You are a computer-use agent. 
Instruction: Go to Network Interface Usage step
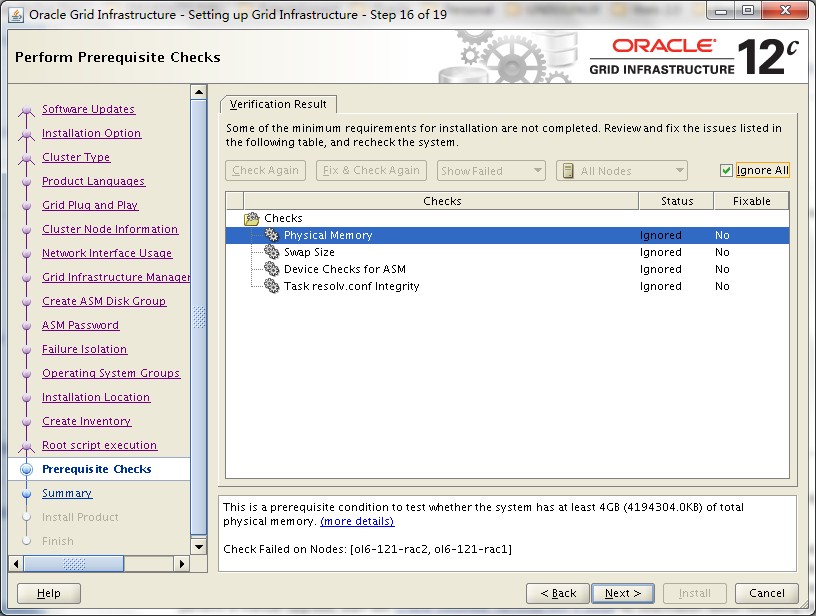pyautogui.click(x=107, y=253)
